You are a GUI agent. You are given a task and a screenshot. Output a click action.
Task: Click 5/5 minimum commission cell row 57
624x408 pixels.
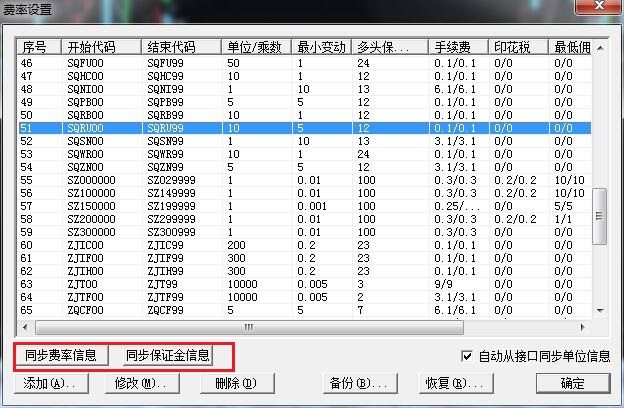(x=564, y=206)
